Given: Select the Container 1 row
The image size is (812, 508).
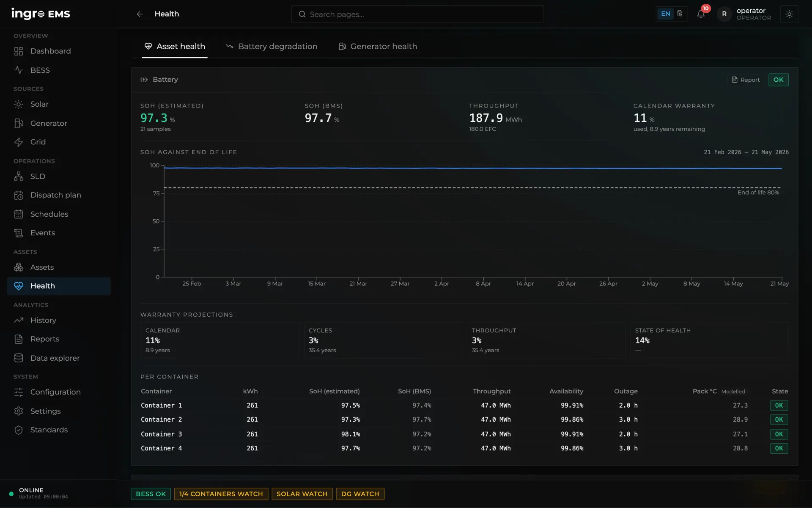Looking at the screenshot, I should 464,406.
